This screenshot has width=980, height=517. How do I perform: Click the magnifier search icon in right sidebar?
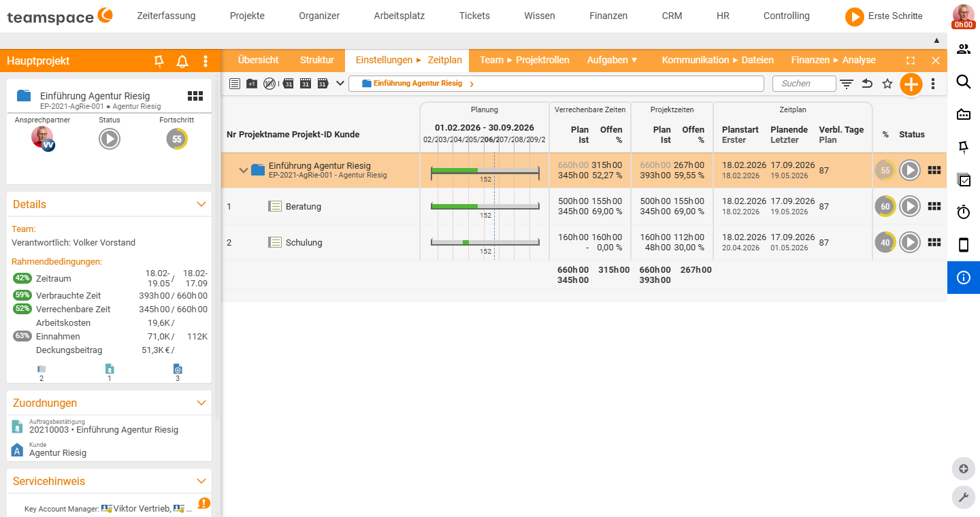pyautogui.click(x=964, y=82)
